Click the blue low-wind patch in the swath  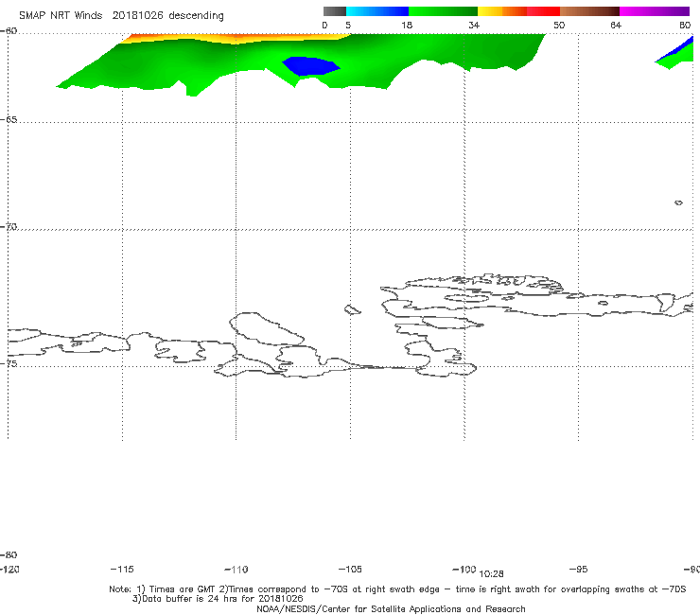[311, 66]
